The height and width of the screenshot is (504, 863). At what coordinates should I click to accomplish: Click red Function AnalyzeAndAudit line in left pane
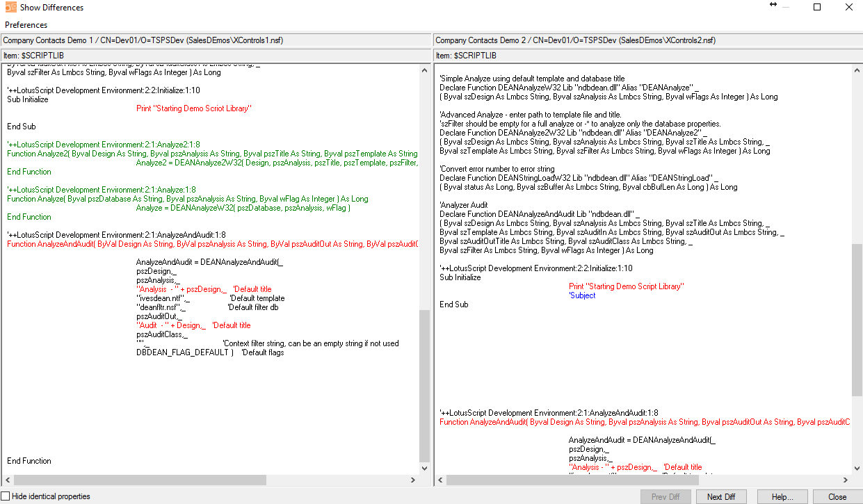pos(212,244)
